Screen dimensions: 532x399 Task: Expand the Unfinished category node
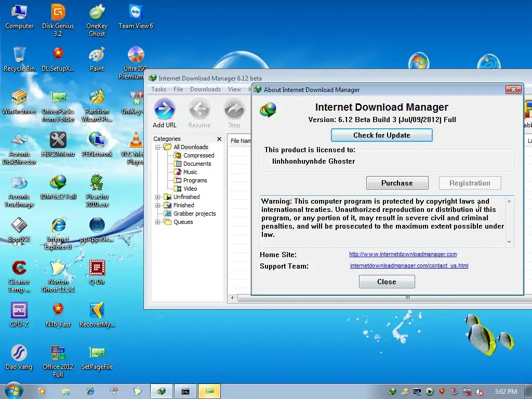click(x=157, y=197)
